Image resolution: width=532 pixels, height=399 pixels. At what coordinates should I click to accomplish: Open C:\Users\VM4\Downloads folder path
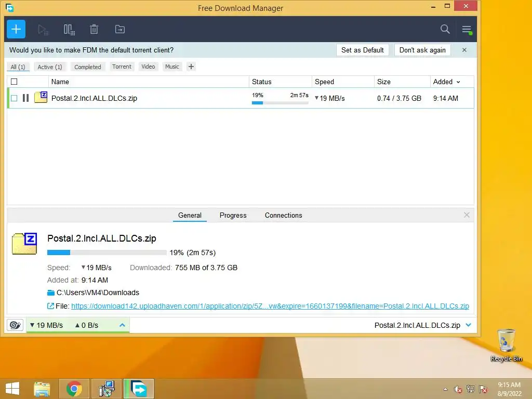[x=98, y=292]
